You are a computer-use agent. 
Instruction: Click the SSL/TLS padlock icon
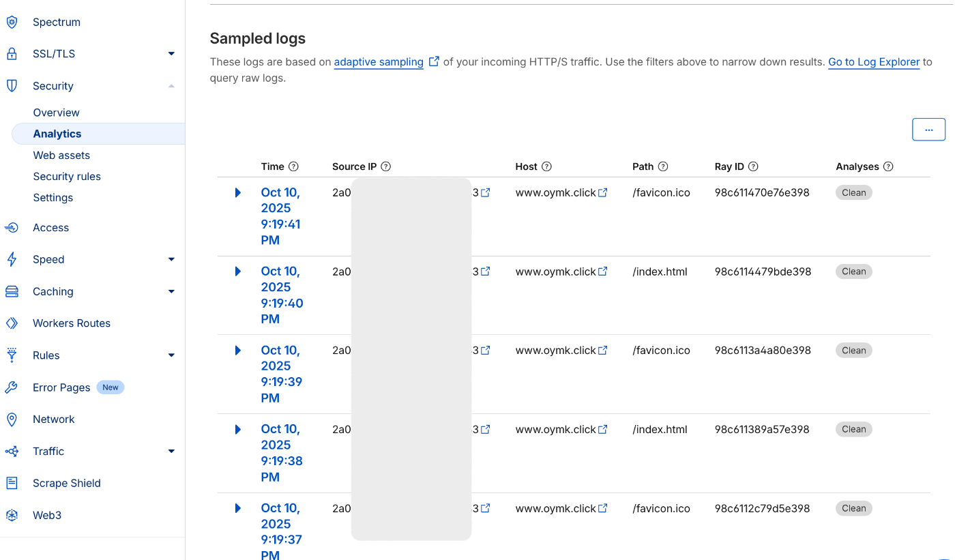pyautogui.click(x=12, y=54)
